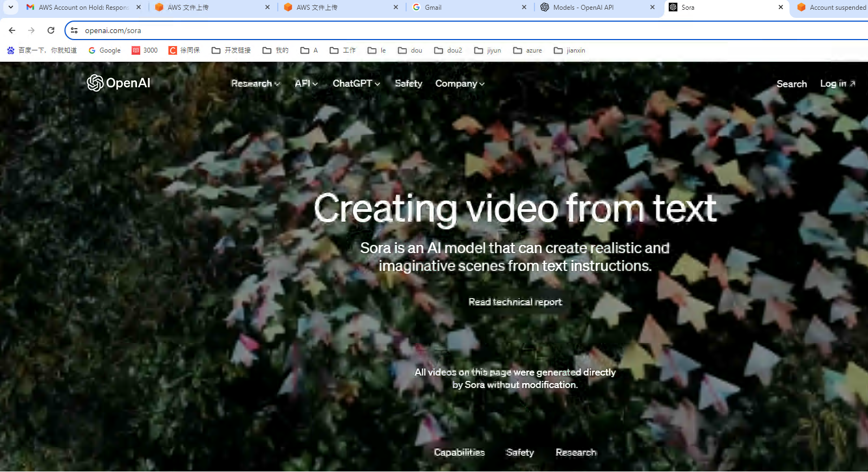Open the jiyun bookmark folder
The image size is (868, 472).
click(488, 50)
